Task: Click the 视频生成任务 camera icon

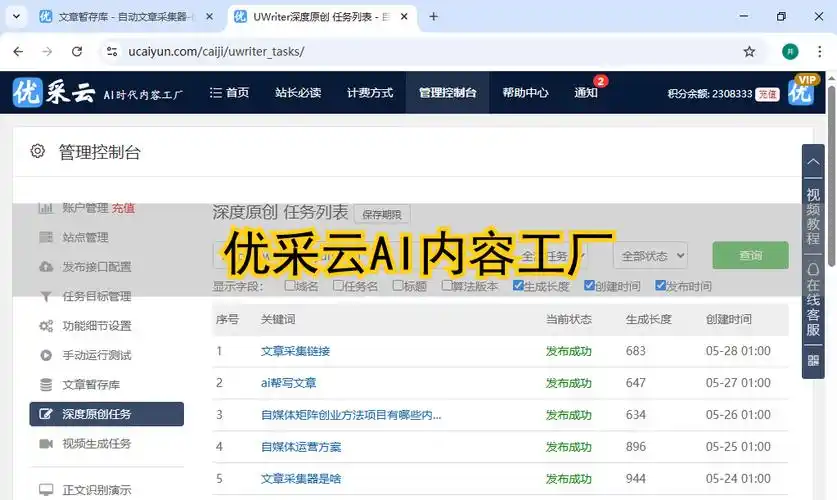Action: [x=46, y=443]
